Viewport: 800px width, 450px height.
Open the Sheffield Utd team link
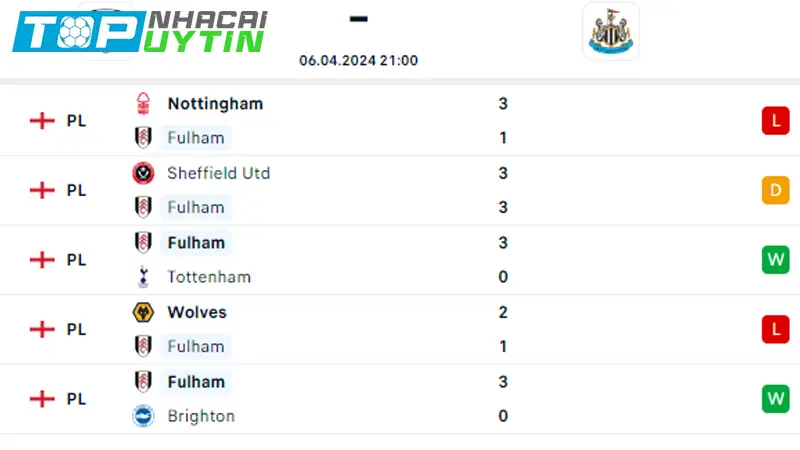(x=218, y=173)
